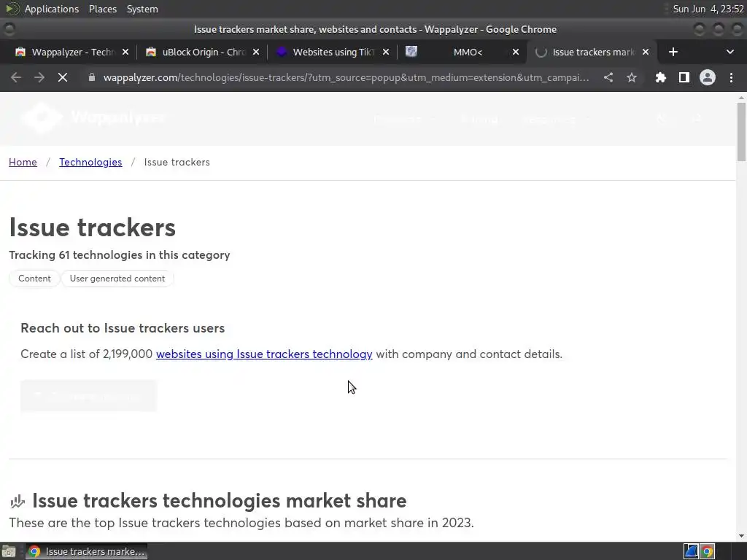Click the Issue trackers breadcrumb text

(x=177, y=162)
